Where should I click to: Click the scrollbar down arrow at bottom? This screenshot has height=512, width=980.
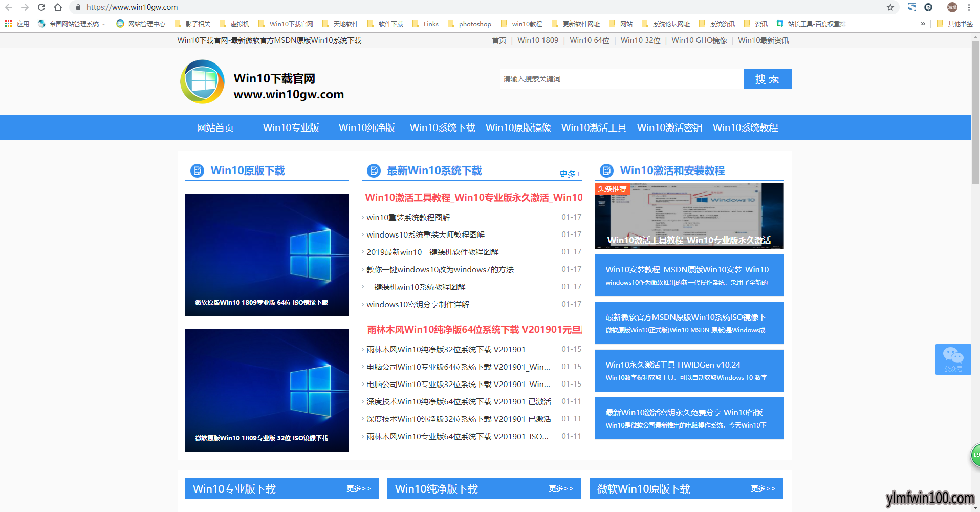(x=975, y=508)
